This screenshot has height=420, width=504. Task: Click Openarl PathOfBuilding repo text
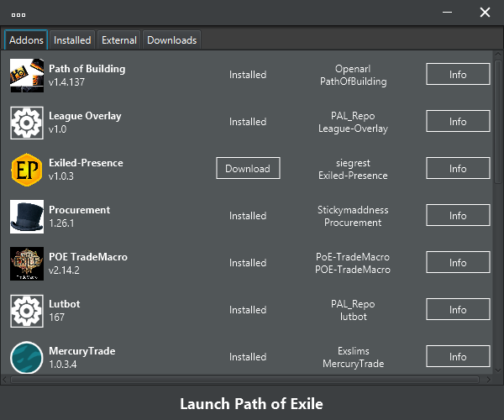[354, 75]
